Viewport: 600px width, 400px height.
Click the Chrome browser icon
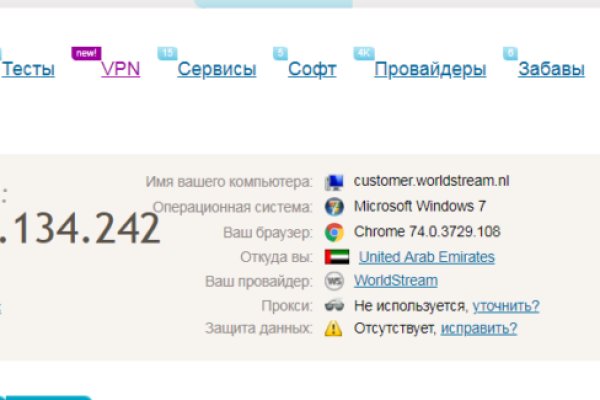click(334, 232)
